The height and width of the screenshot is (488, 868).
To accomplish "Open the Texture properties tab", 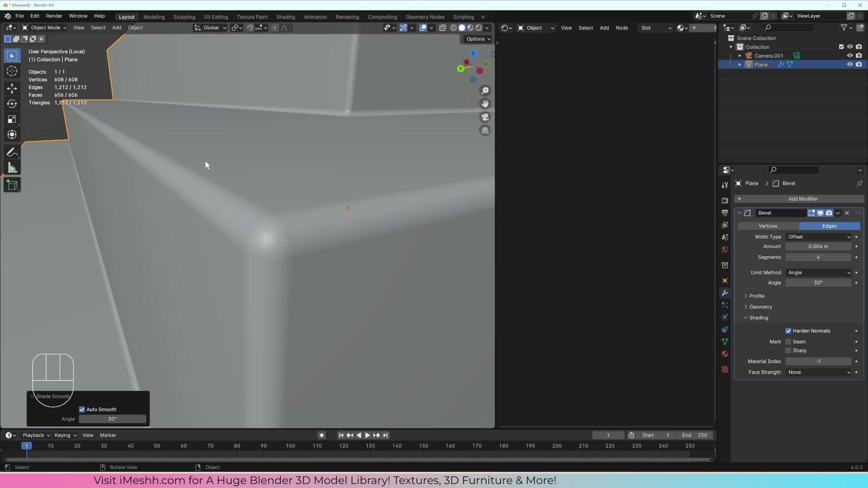I will click(x=725, y=369).
